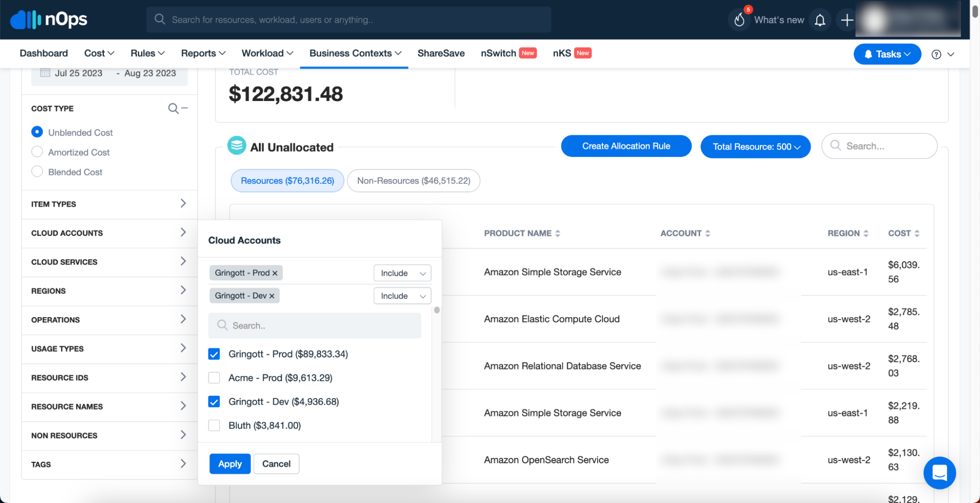The width and height of the screenshot is (980, 503).
Task: Expand the Operations filter
Action: point(109,320)
